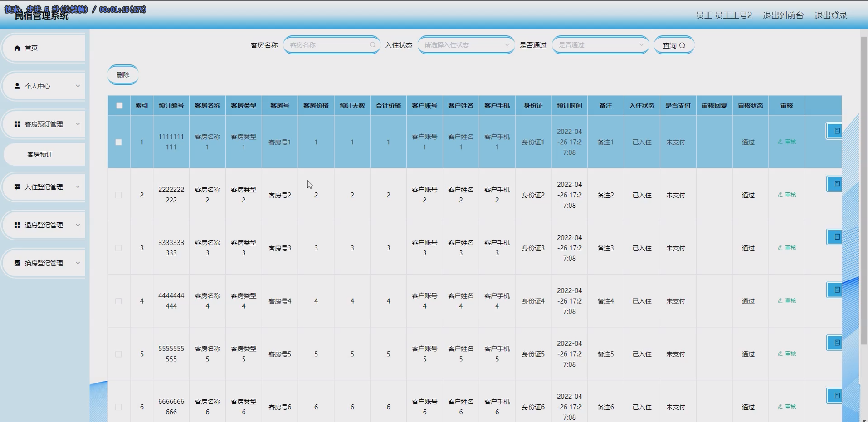Image resolution: width=868 pixels, height=422 pixels.
Task: Click 通过 status in row 4
Action: [748, 301]
